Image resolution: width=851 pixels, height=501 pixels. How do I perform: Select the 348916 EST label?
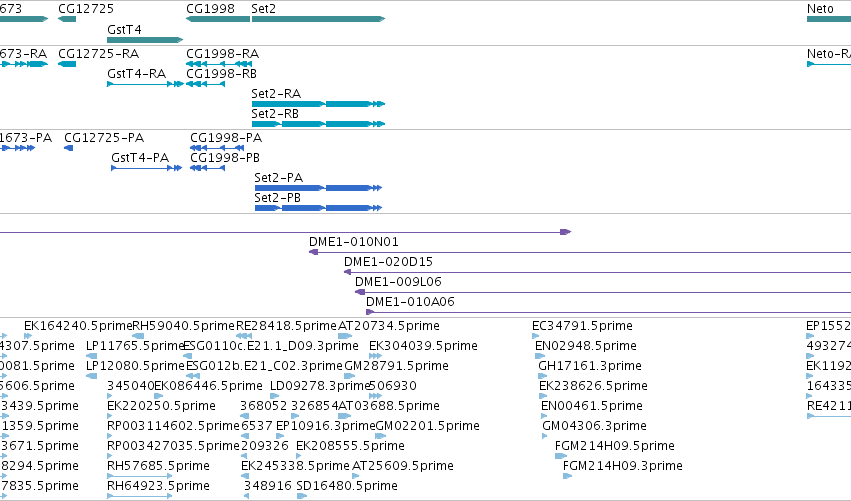[x=268, y=487]
